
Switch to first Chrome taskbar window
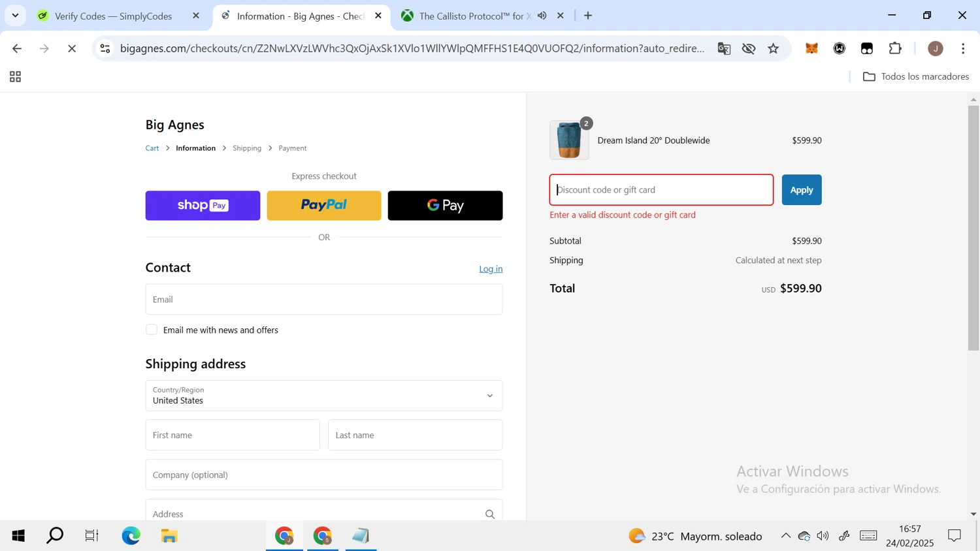point(284,536)
